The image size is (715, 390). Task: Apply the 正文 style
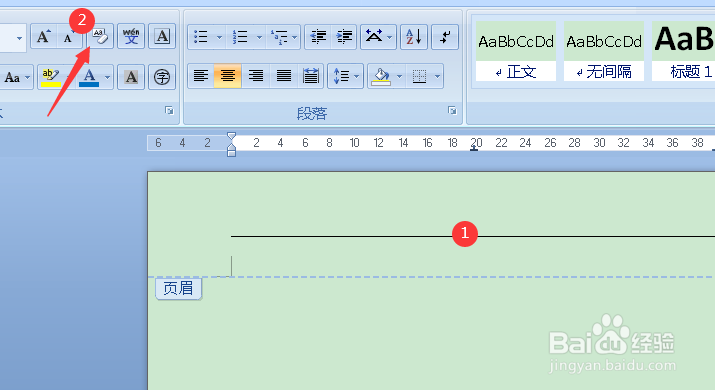pos(516,51)
